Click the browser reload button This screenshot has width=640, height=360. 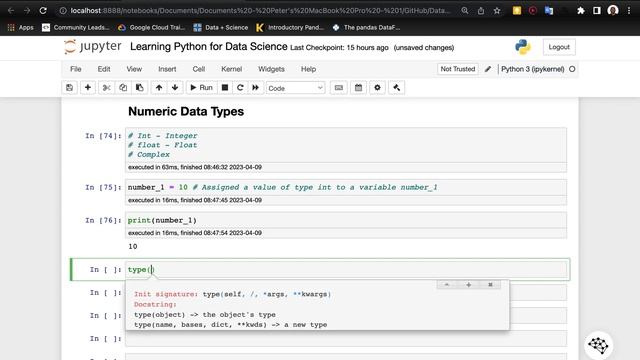tap(43, 11)
